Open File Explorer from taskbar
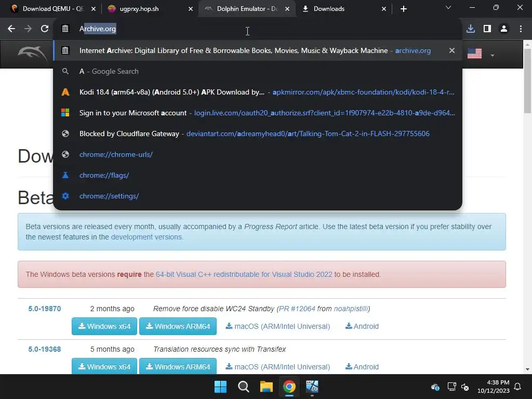 tap(267, 387)
